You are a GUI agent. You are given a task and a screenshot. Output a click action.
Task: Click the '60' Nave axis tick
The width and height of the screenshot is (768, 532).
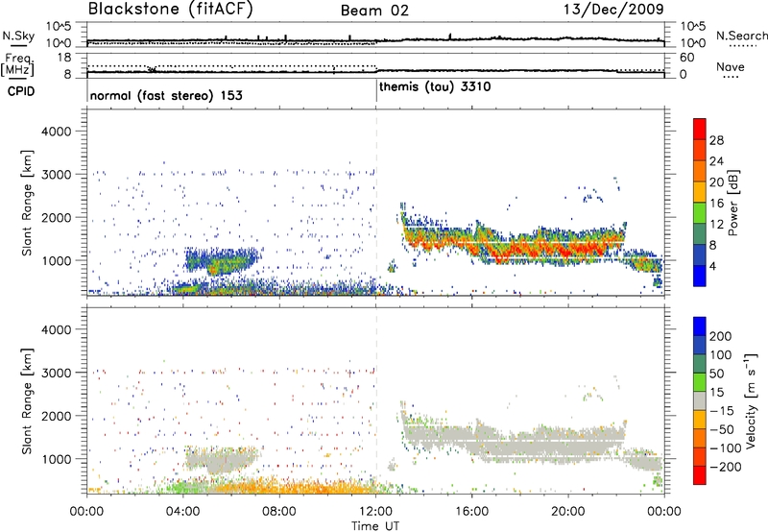pyautogui.click(x=687, y=58)
